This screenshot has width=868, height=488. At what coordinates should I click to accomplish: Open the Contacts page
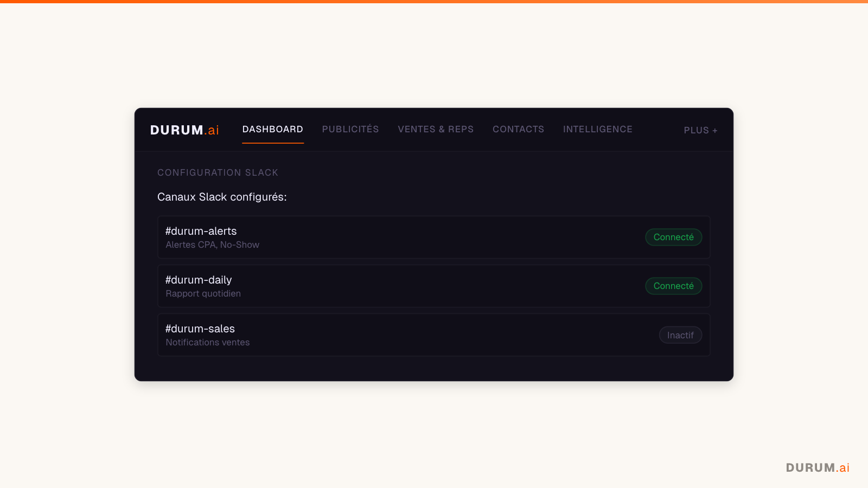click(x=518, y=129)
